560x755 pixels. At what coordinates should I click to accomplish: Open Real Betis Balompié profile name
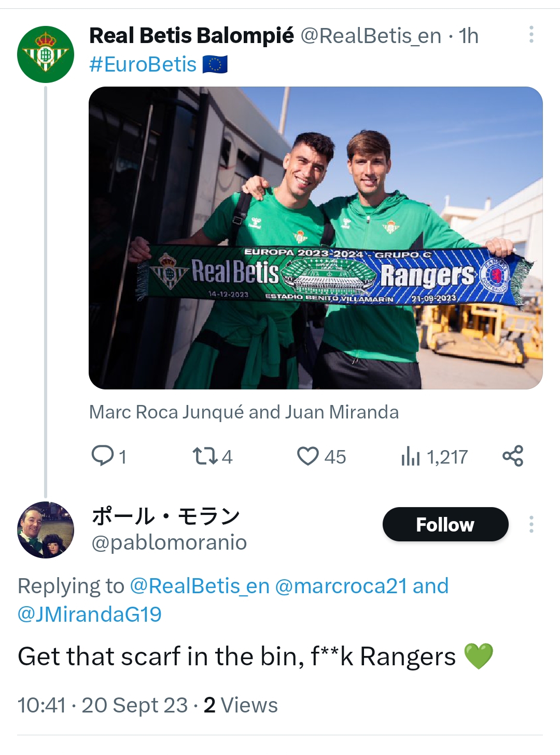[x=191, y=36]
